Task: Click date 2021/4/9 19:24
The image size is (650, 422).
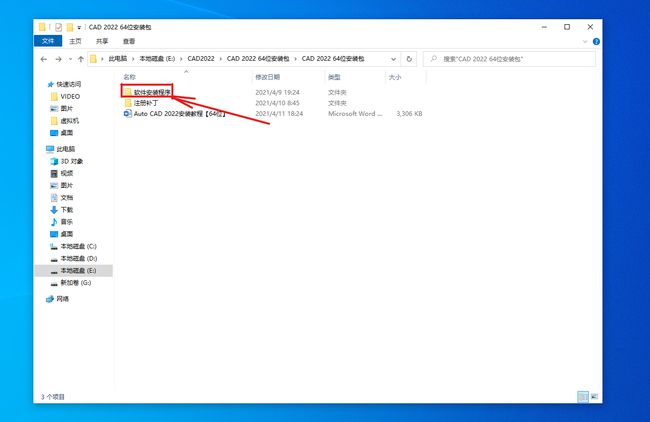Action: point(277,92)
